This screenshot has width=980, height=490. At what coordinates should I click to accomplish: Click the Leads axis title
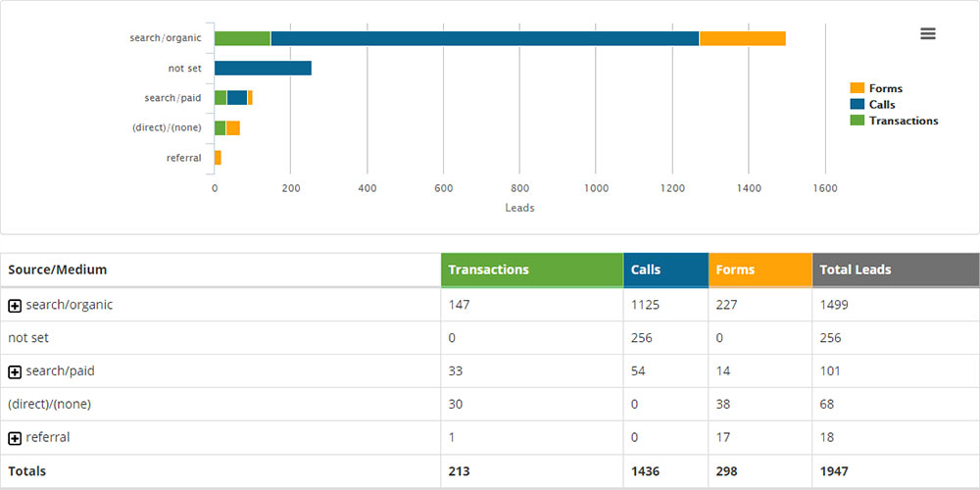[x=520, y=208]
